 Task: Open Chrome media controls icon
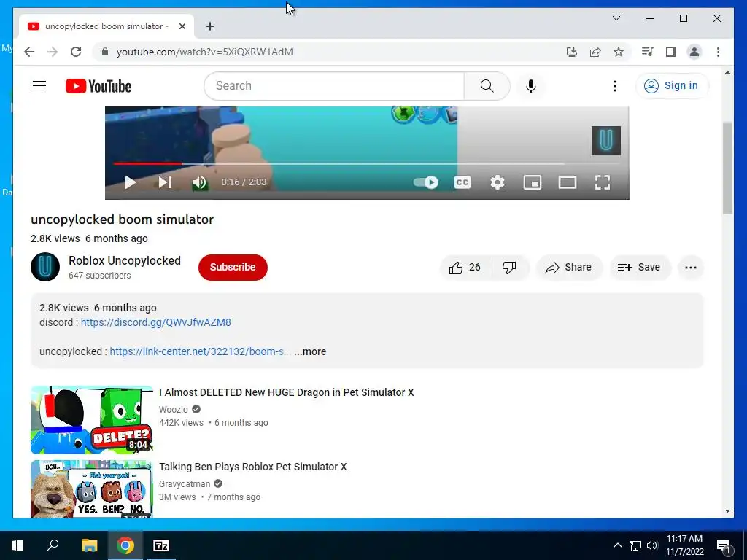pyautogui.click(x=647, y=52)
